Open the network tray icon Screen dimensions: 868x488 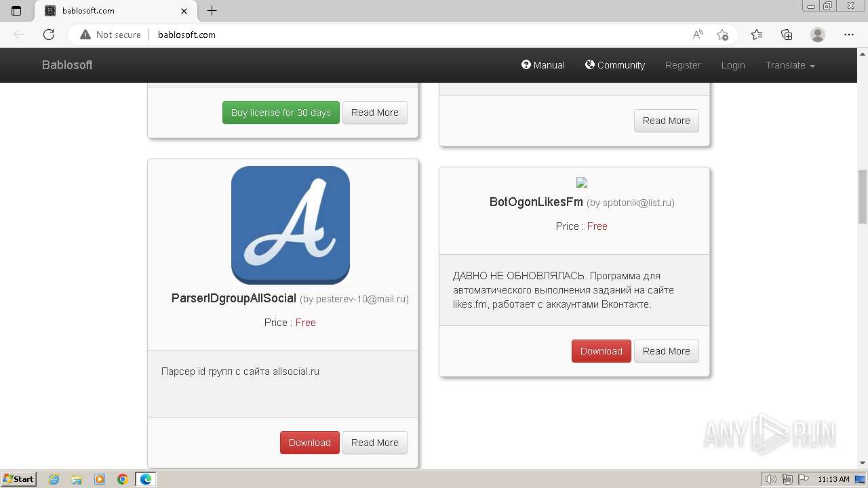coord(787,479)
